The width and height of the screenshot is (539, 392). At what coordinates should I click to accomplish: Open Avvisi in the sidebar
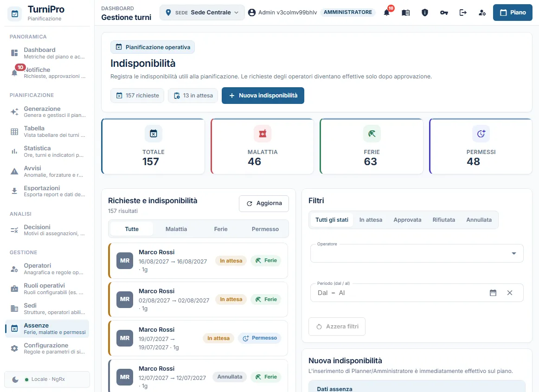47,171
